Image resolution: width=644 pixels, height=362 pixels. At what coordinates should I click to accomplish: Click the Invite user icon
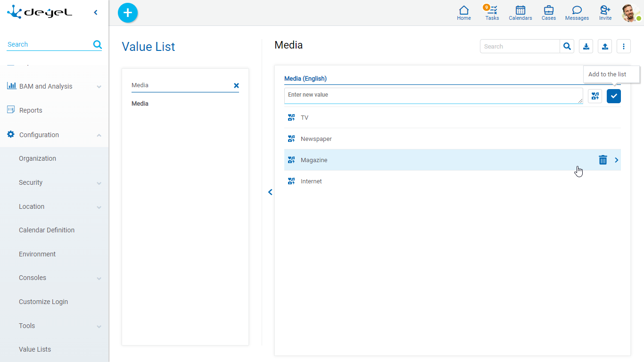coord(605,12)
